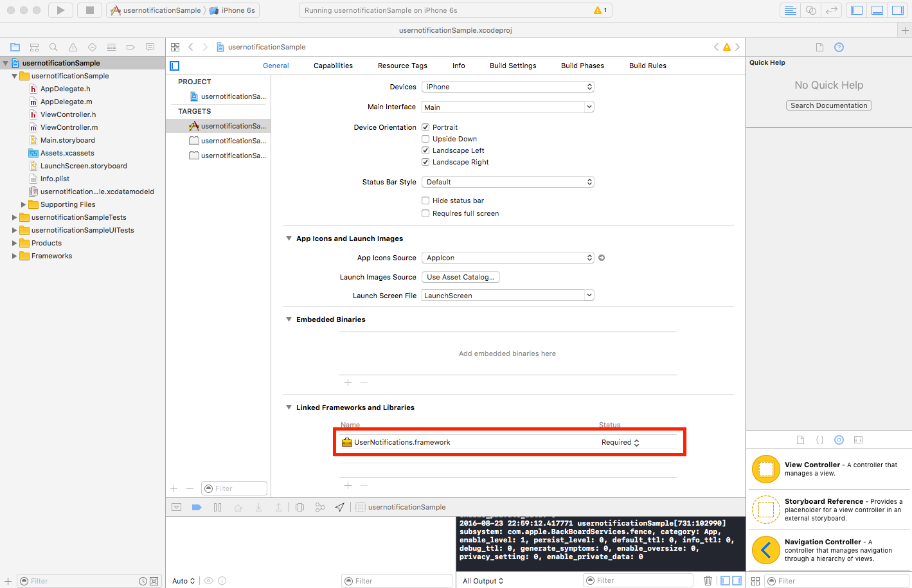The width and height of the screenshot is (912, 588).
Task: Open the Status Bar Style dropdown
Action: click(508, 182)
